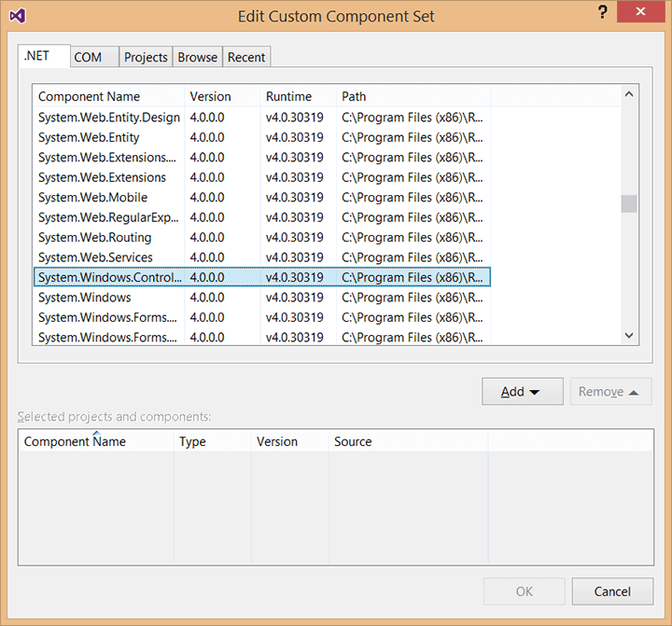Click the scroll up arrow of component list
672x626 pixels.
tap(629, 94)
